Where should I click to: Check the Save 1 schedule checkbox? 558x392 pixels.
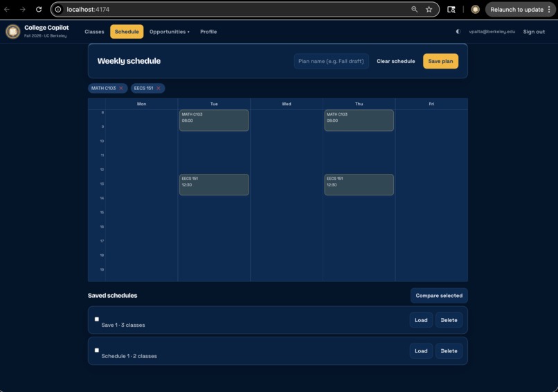coord(97,319)
